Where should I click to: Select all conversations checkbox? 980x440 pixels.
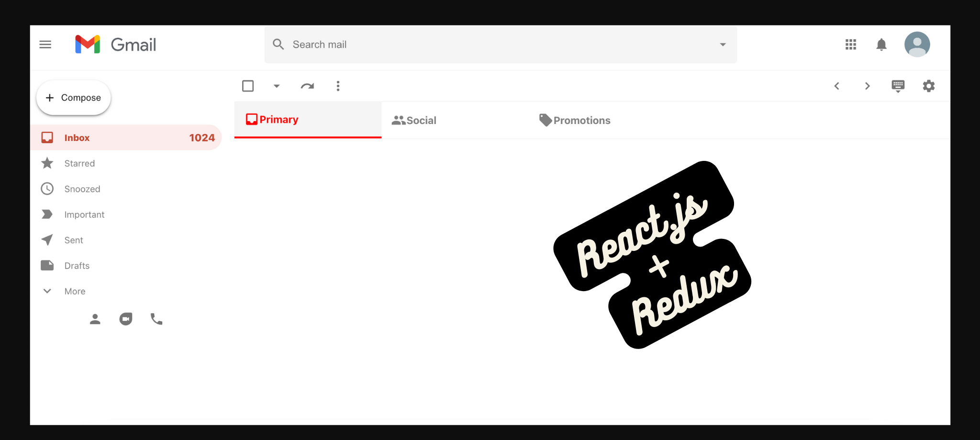coord(248,86)
